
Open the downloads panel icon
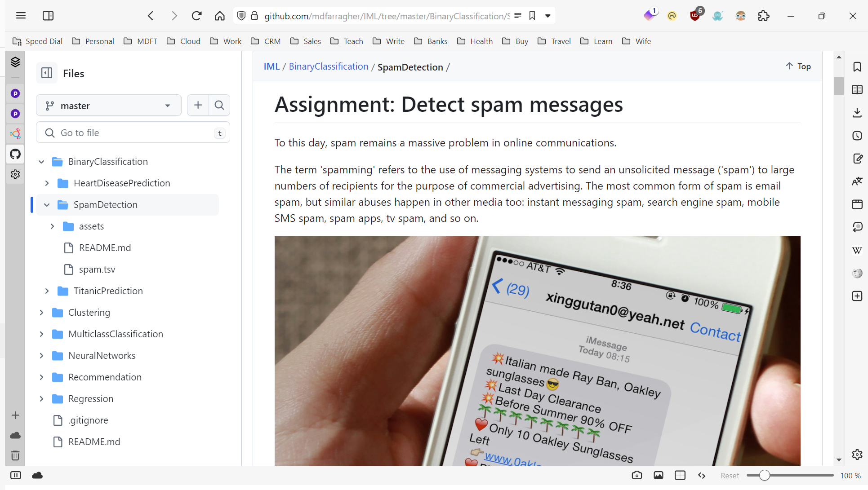(x=857, y=113)
